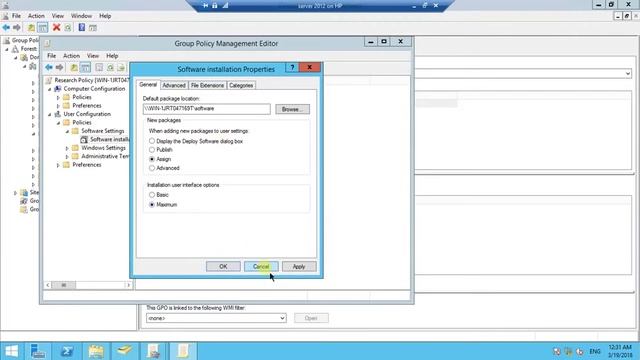Viewport: 640px width, 360px height.
Task: Click the Export List icon in the Editor toolbar
Action: (121, 67)
